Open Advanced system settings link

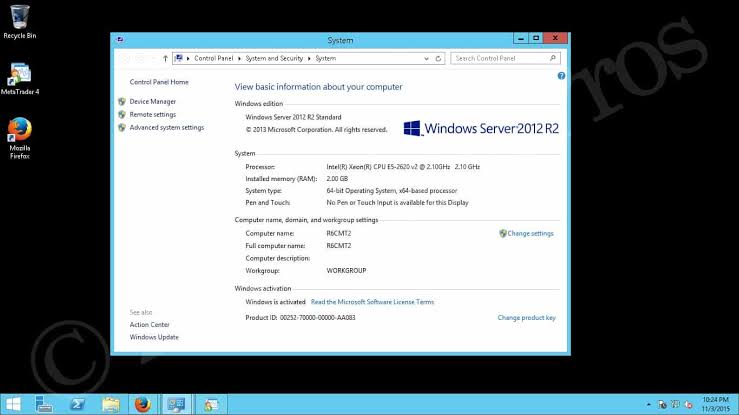(167, 128)
